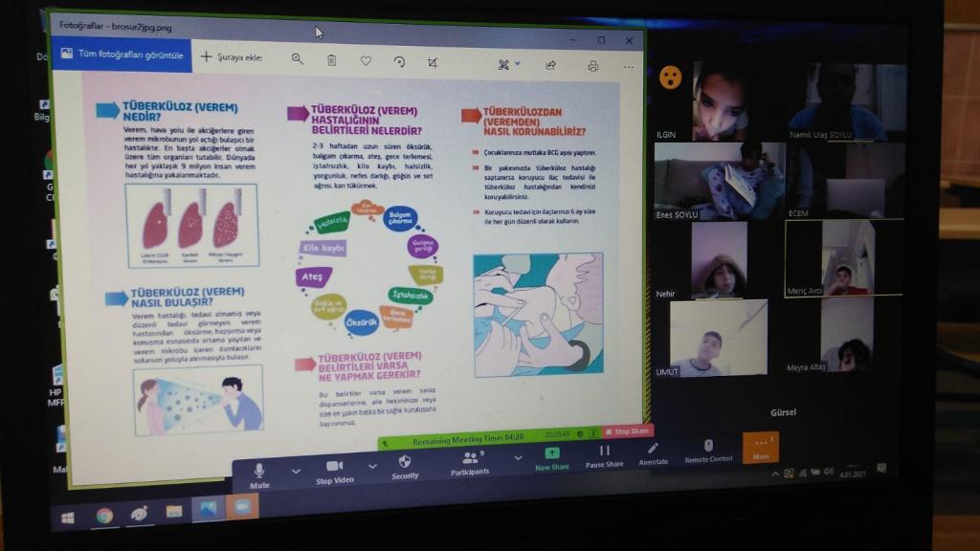Rotate the image using rotate icon

pyautogui.click(x=399, y=61)
